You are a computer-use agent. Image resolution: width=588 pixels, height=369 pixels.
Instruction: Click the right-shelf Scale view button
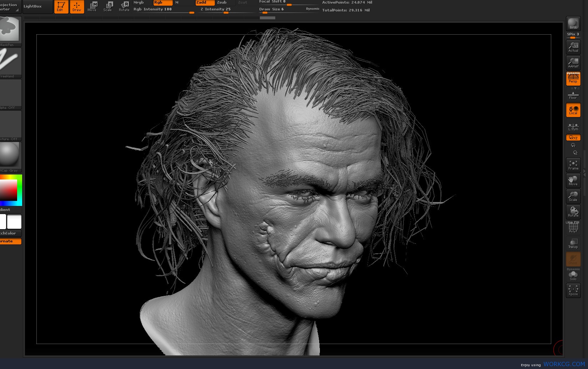click(x=573, y=196)
